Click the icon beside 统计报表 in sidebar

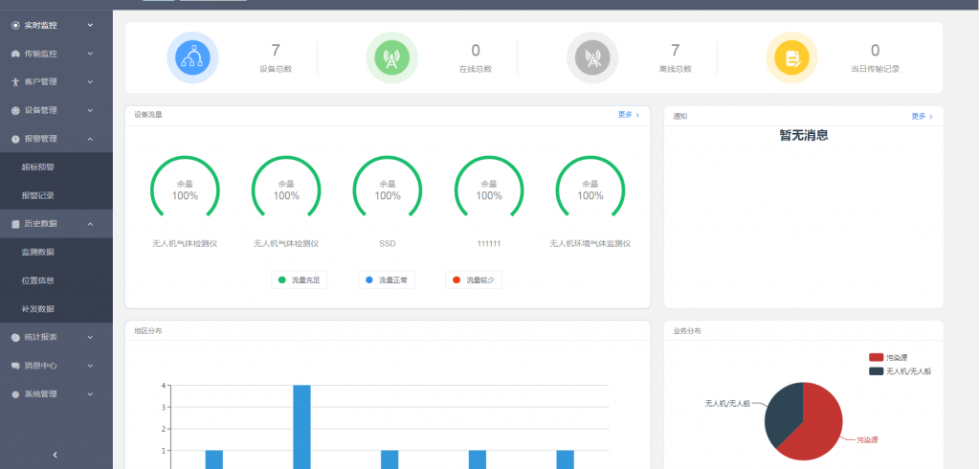tap(15, 337)
